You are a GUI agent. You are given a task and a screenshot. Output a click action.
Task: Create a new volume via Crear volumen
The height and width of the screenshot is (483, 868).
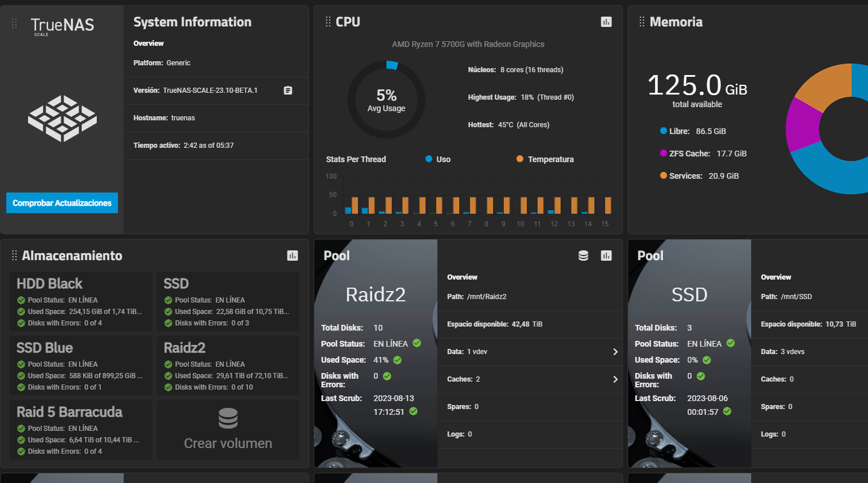click(x=228, y=430)
